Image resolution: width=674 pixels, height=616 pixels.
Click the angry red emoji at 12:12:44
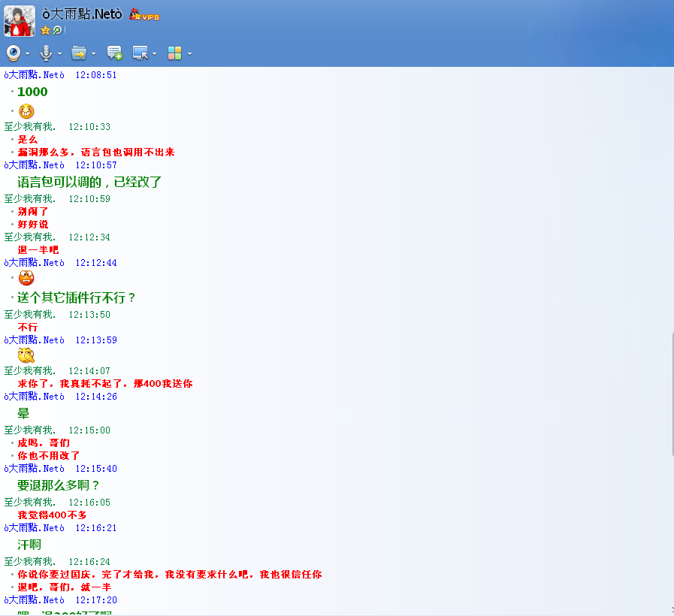26,278
